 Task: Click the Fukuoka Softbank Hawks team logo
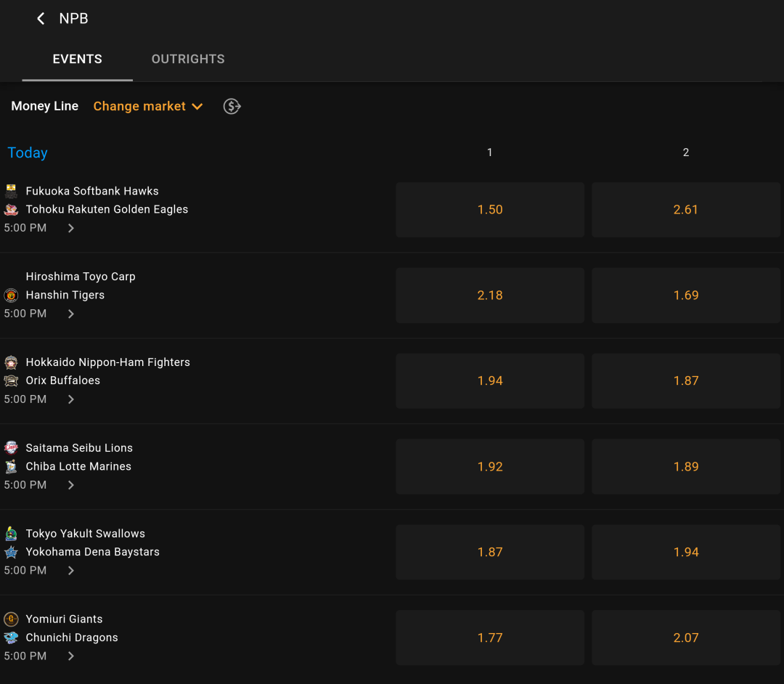click(11, 191)
